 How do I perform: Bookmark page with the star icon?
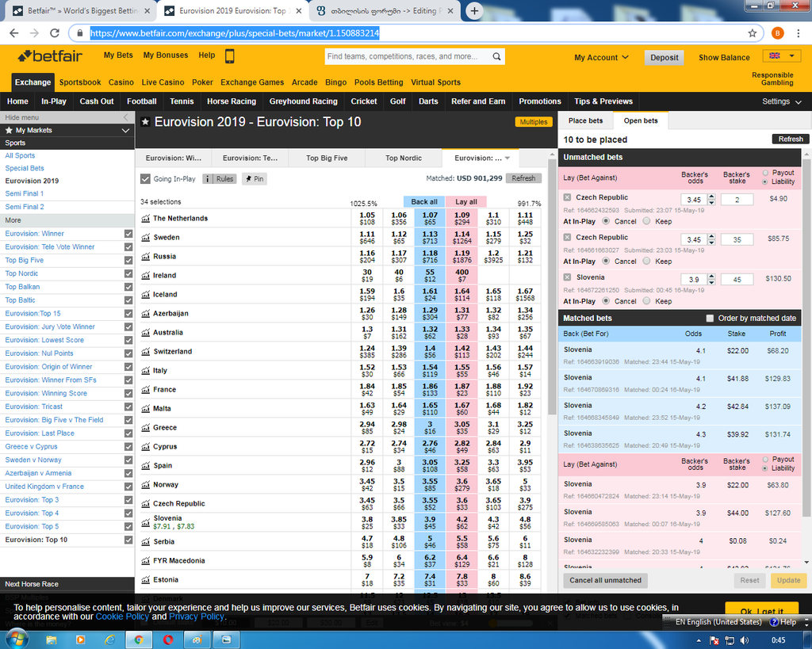(x=752, y=33)
